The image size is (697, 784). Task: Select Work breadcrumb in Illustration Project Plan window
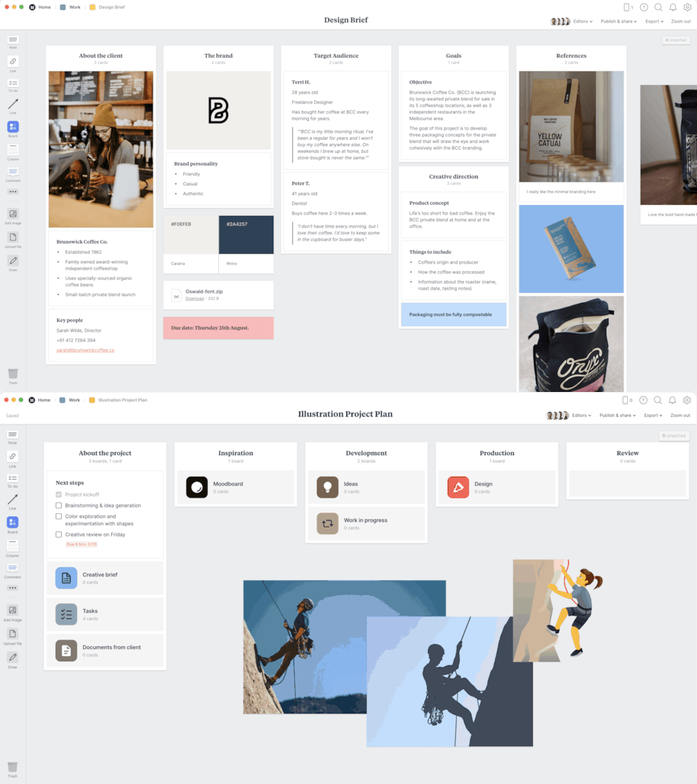tap(74, 400)
